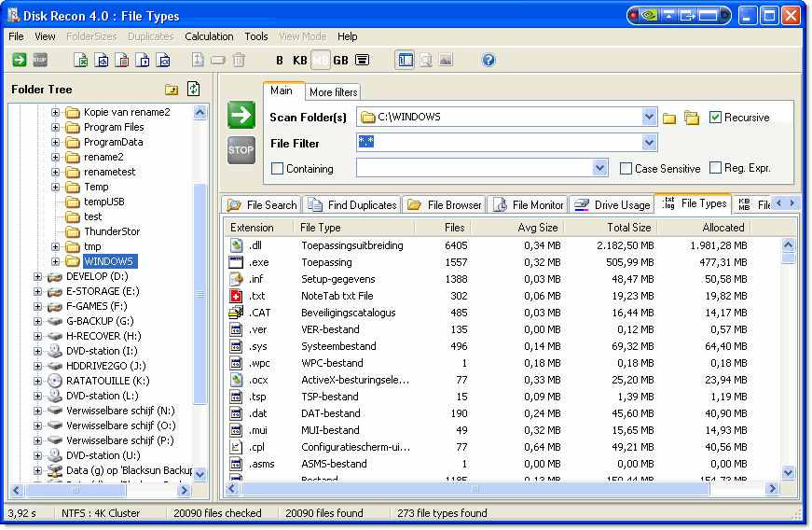This screenshot has height=530, width=812.
Task: Open the Containing text dropdown
Action: tap(599, 167)
